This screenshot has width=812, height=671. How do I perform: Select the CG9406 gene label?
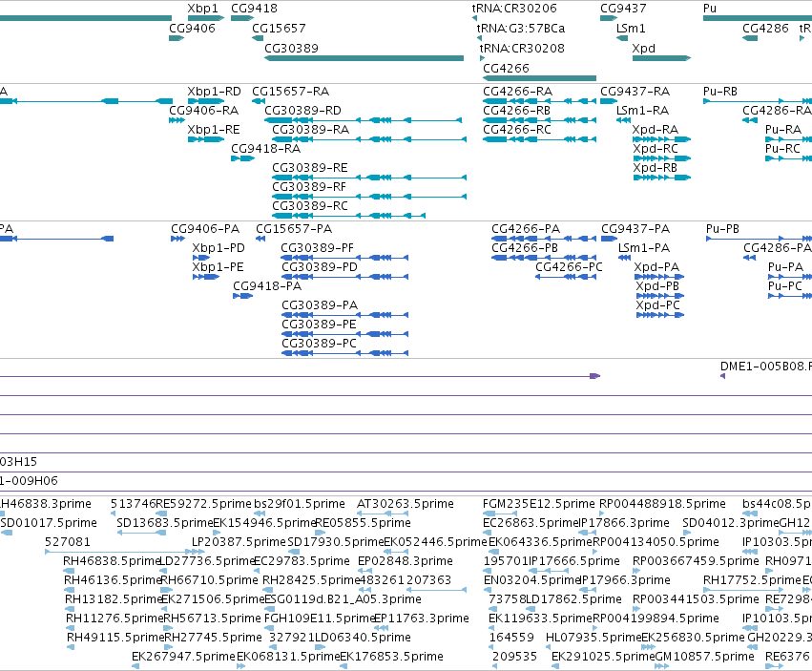coord(192,29)
